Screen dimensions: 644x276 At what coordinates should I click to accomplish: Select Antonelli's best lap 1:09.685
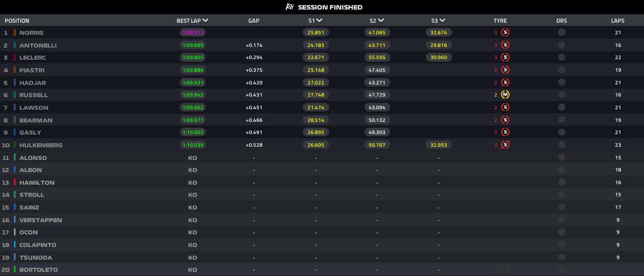click(193, 45)
